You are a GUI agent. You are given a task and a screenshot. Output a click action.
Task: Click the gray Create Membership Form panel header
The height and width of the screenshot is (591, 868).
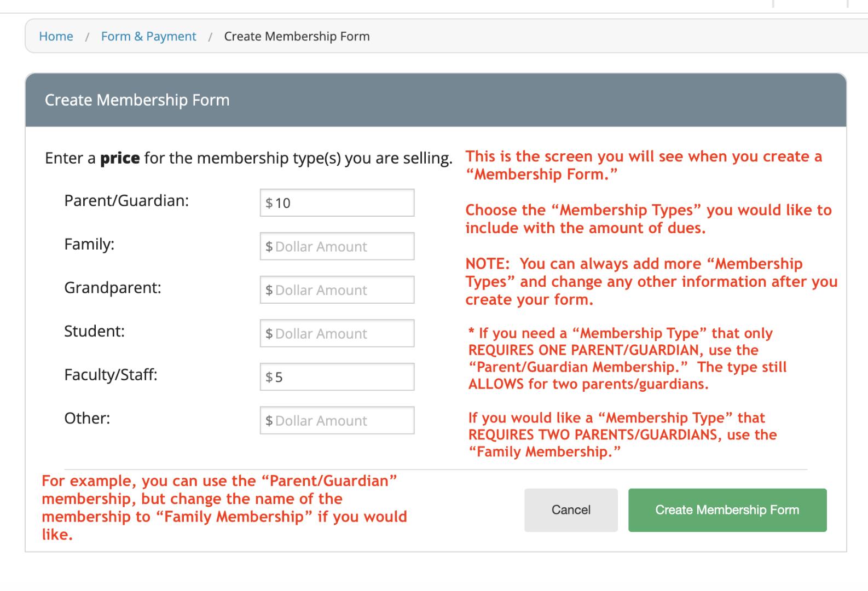pyautogui.click(x=435, y=100)
